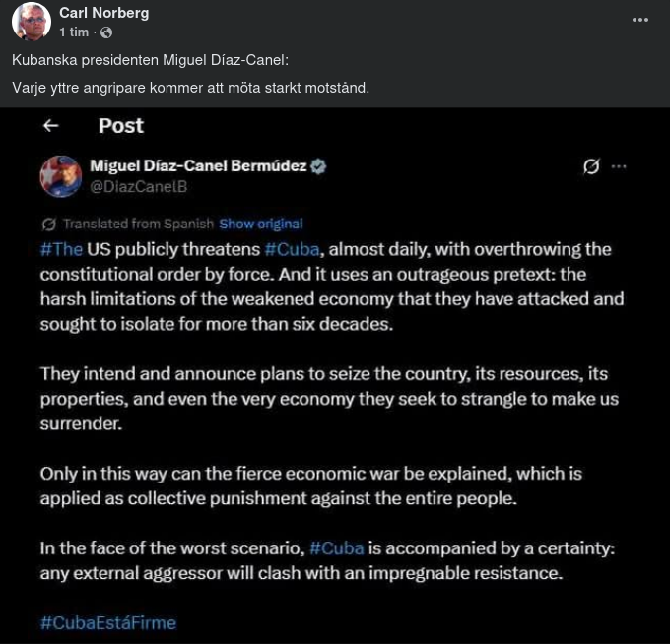Click the verified badge beside Bermúdez

318,166
